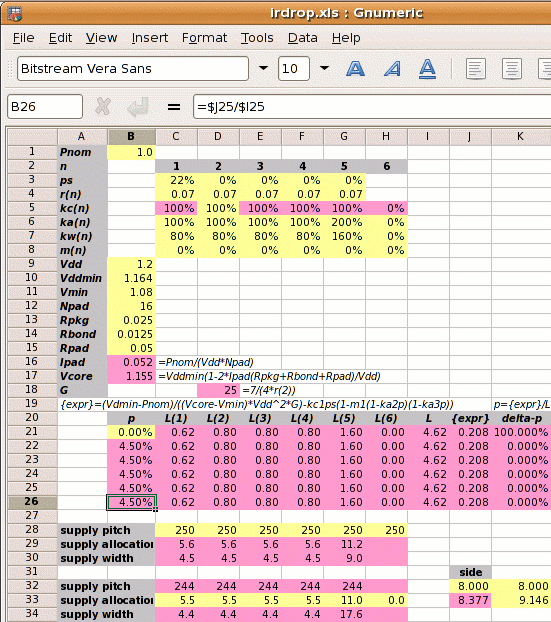Cancel the edit with the X icon
The width and height of the screenshot is (551, 622).
[103, 106]
